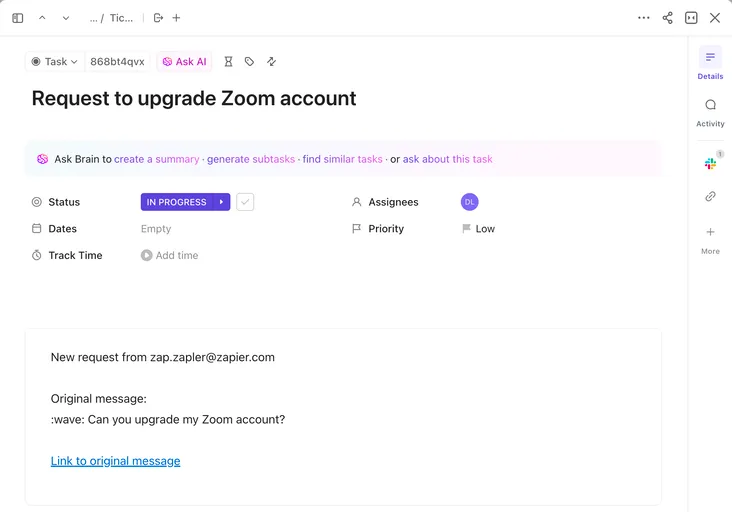Viewport: 732px width, 512px height.
Task: Start time tracking with Add time
Action: click(x=169, y=255)
